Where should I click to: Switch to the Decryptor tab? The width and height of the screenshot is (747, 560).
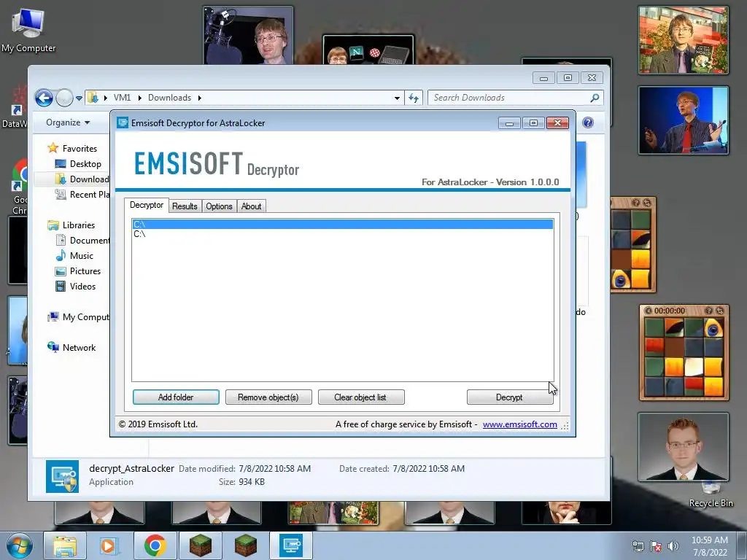pos(146,205)
